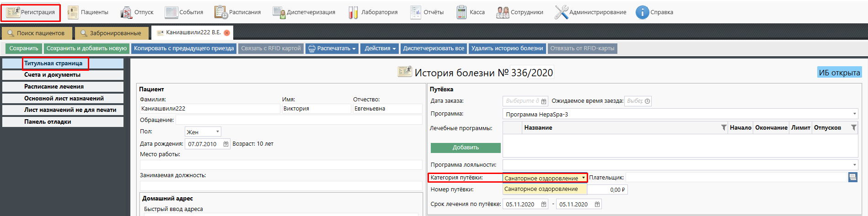Open the Лаборатория test tubes icon

[353, 12]
